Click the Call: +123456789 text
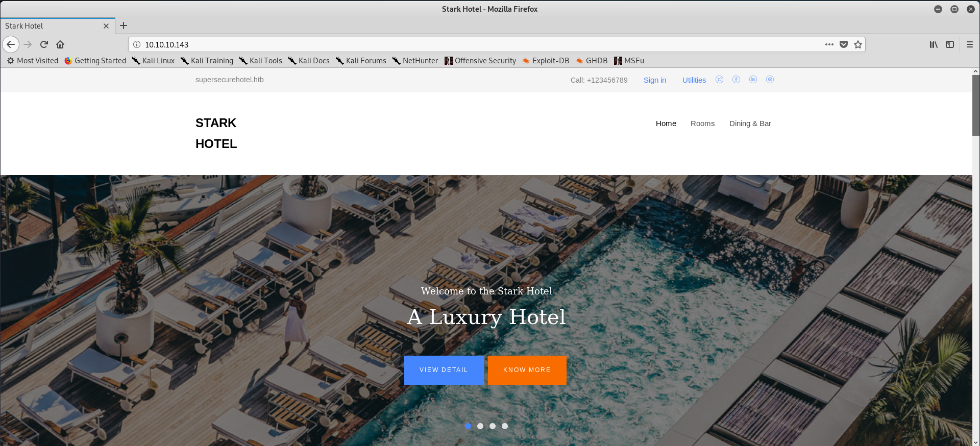Viewport: 980px width, 446px height. [x=599, y=80]
